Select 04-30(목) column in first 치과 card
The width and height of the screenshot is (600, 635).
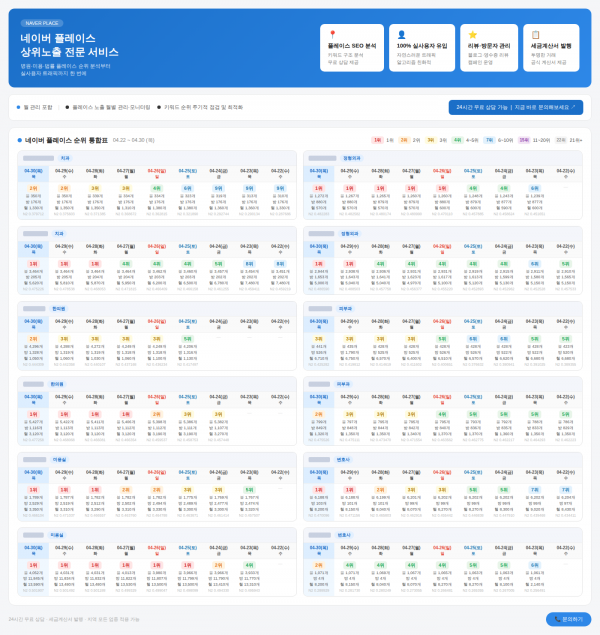(33, 172)
